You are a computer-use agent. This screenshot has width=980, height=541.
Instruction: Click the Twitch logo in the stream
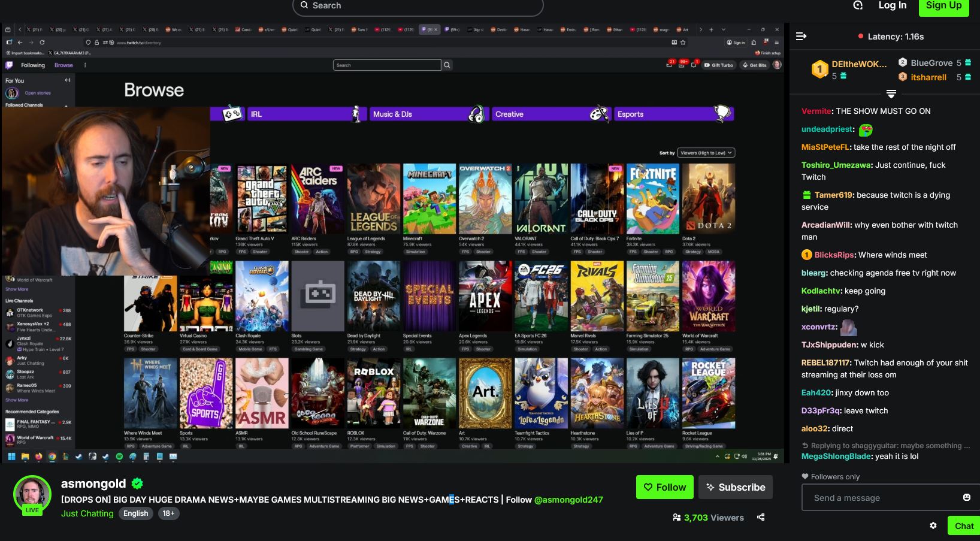click(x=9, y=65)
